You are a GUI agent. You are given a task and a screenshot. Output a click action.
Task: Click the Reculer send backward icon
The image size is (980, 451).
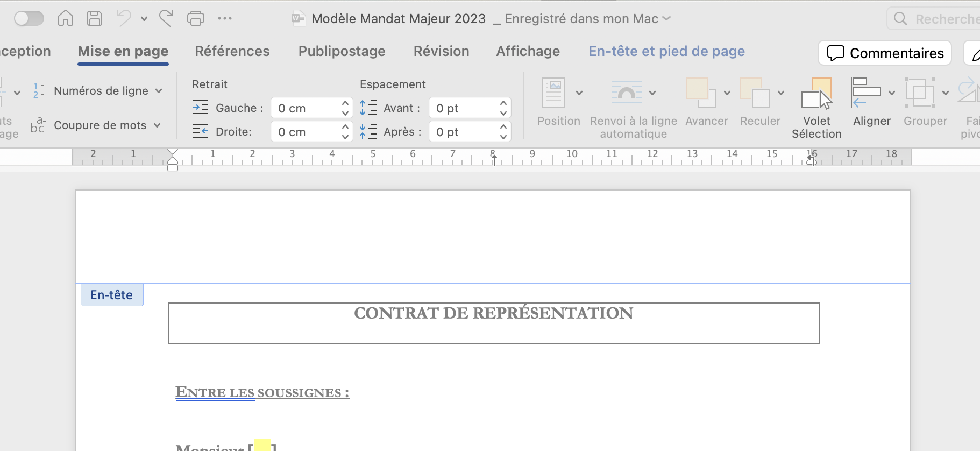(x=755, y=93)
